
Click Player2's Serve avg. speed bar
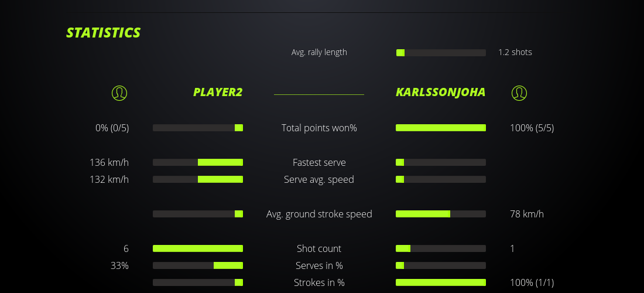click(x=198, y=179)
